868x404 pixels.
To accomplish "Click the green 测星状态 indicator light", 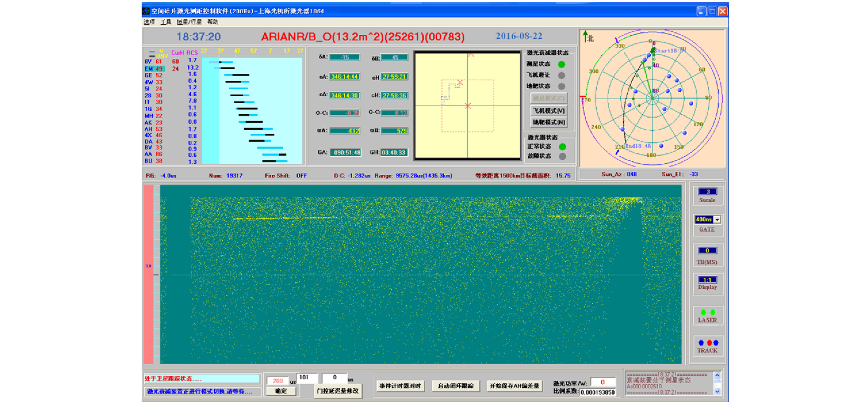I will pos(561,64).
